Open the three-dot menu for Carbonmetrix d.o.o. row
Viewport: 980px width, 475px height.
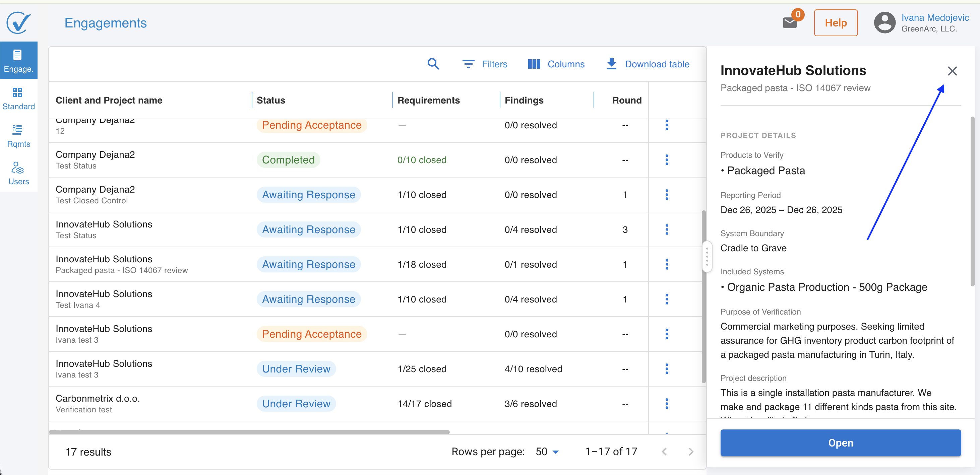click(x=667, y=404)
